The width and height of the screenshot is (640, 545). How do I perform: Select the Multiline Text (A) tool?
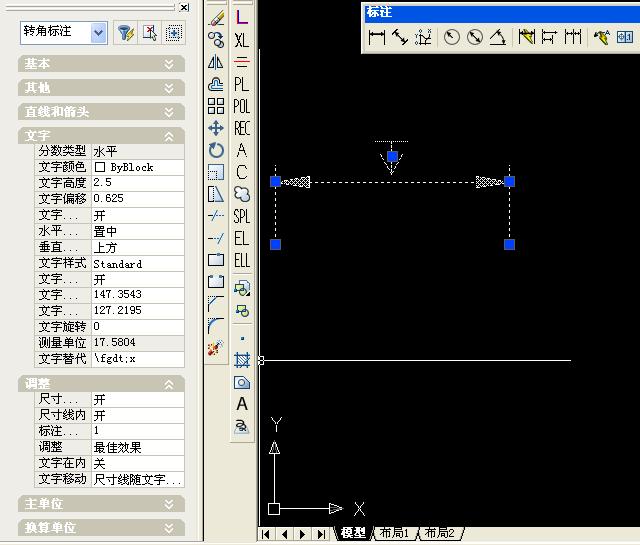(x=242, y=404)
